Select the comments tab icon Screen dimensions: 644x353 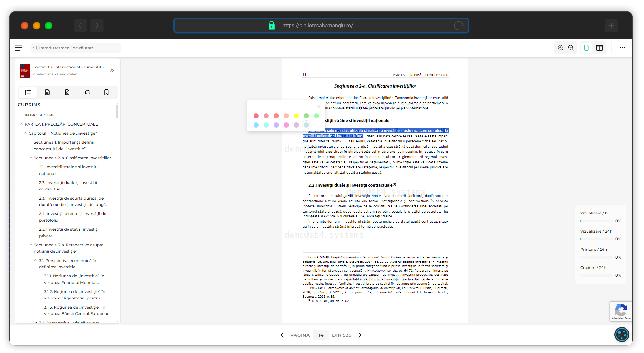pyautogui.click(x=87, y=92)
